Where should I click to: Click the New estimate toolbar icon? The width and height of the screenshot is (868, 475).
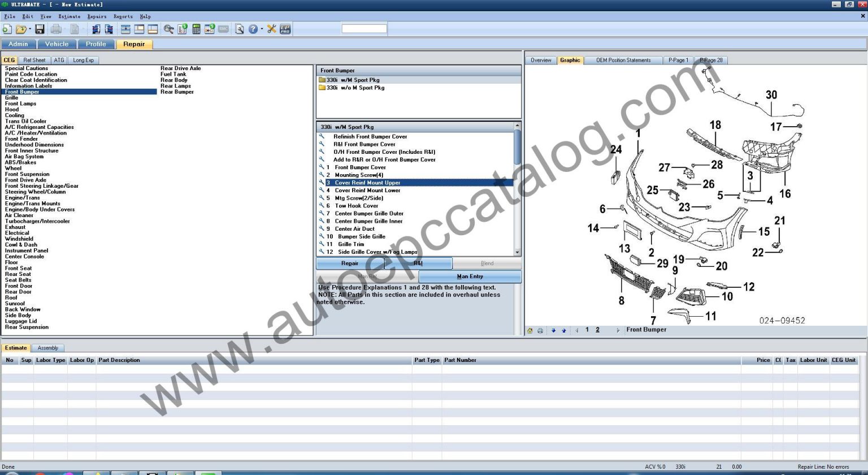coord(7,29)
